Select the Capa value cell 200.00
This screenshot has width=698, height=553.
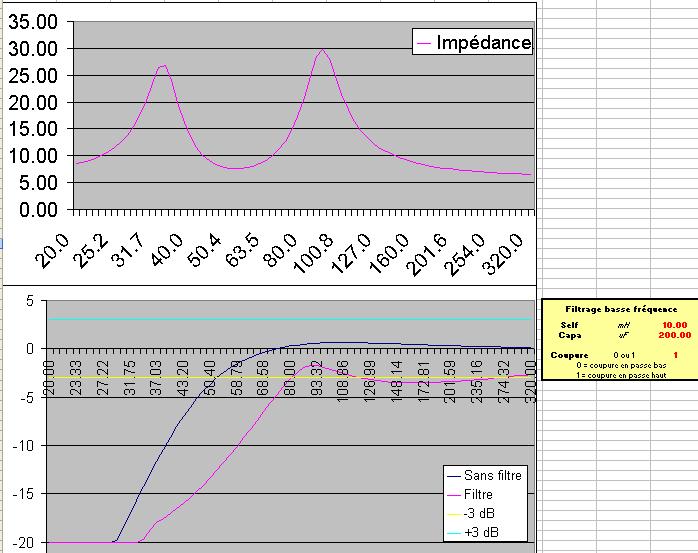675,335
